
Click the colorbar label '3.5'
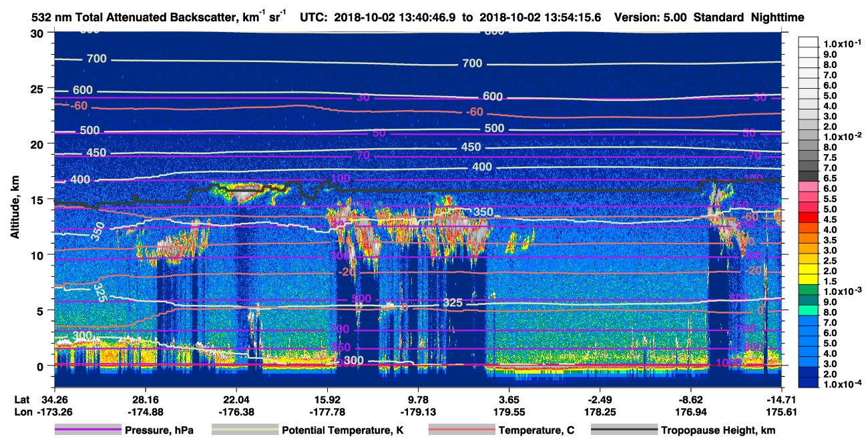(x=829, y=240)
